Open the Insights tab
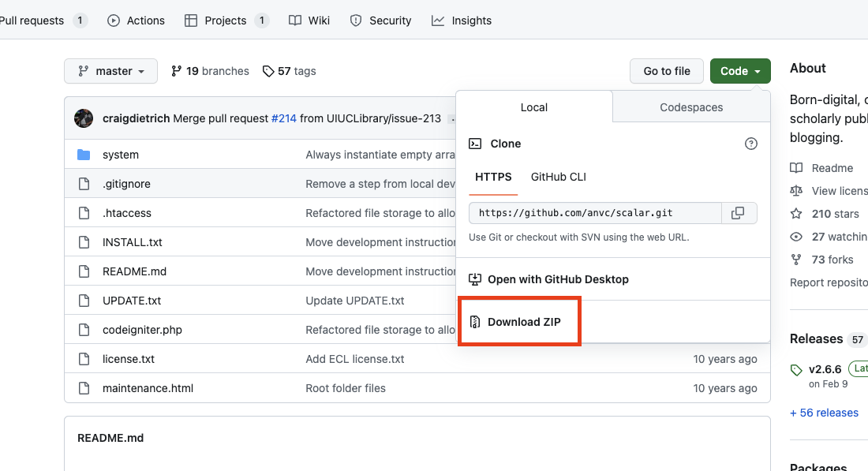Image resolution: width=868 pixels, height=471 pixels. click(462, 21)
